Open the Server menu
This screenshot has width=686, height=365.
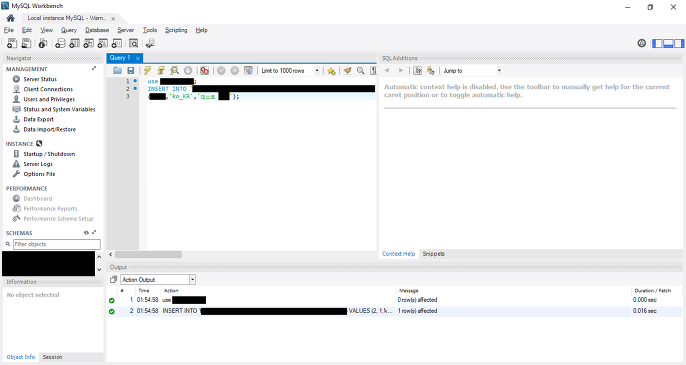(x=126, y=30)
